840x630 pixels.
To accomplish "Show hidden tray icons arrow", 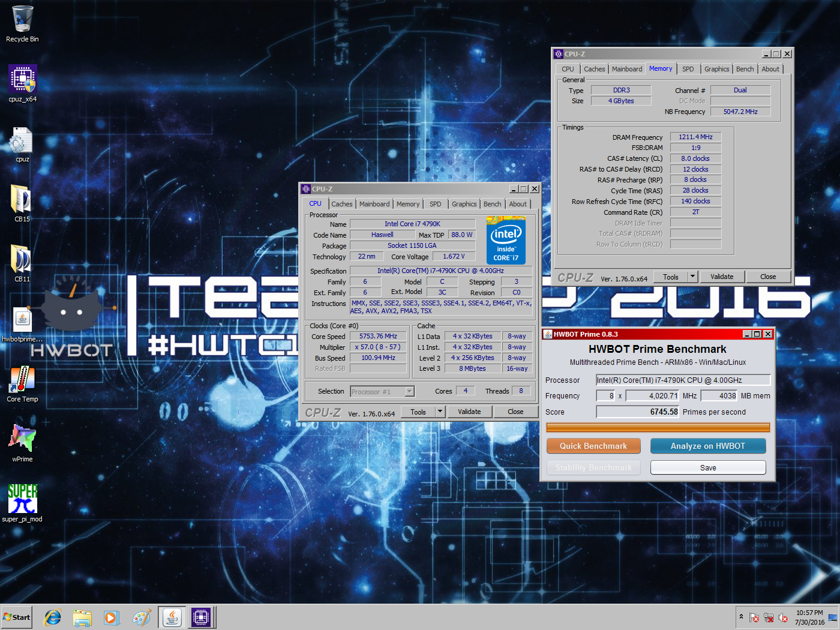I will [741, 617].
